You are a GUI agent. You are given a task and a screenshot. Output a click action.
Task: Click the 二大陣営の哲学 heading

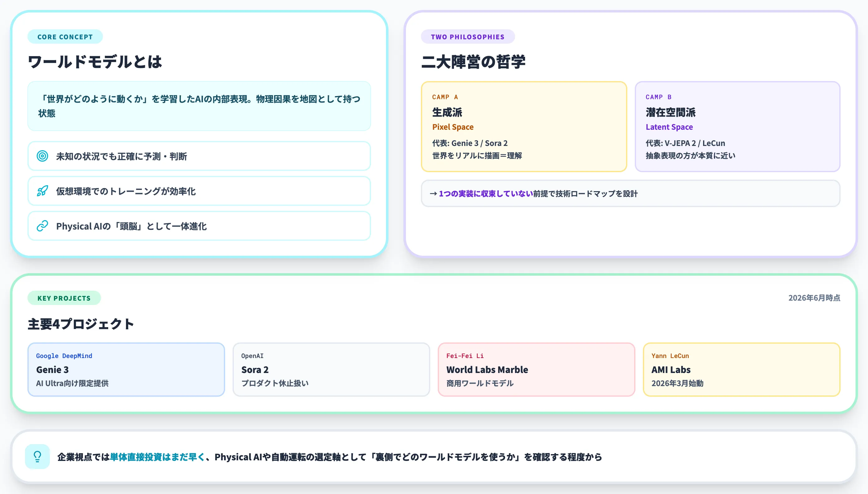473,62
